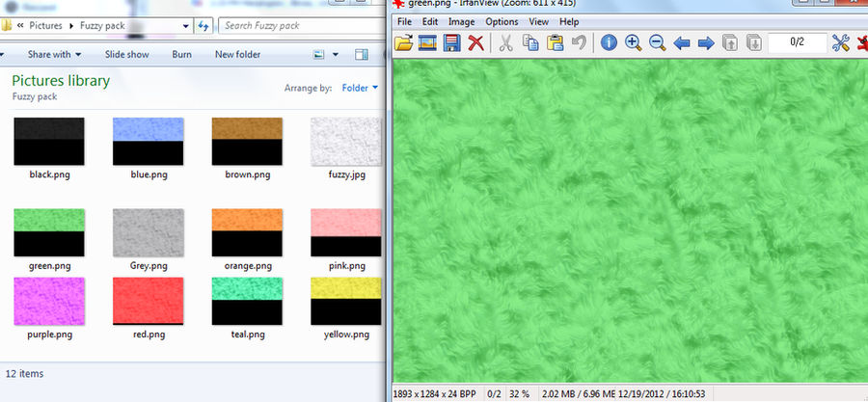Select the red.png thumbnail
The height and width of the screenshot is (402, 868).
pos(148,301)
